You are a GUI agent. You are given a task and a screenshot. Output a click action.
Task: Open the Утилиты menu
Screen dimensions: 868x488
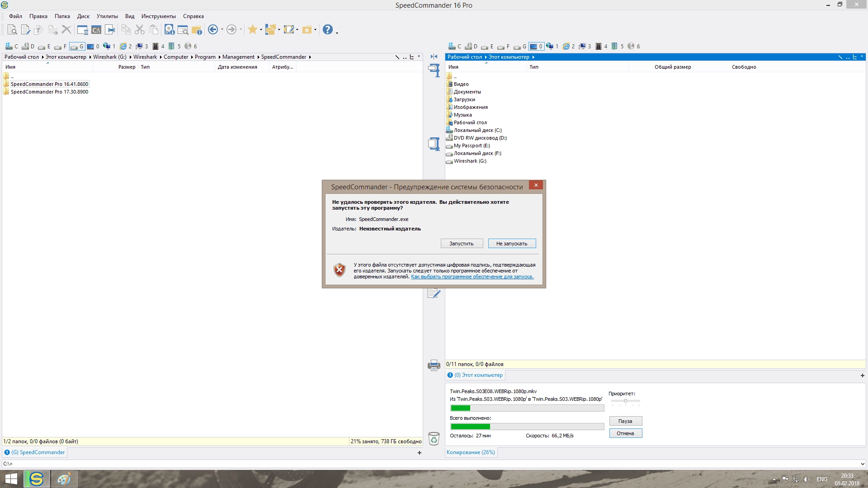107,16
